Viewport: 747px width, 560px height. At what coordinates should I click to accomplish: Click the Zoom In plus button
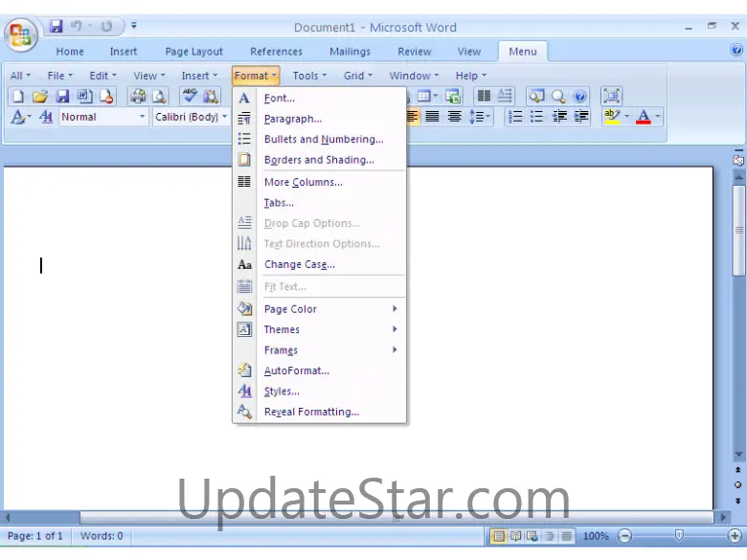pos(735,536)
